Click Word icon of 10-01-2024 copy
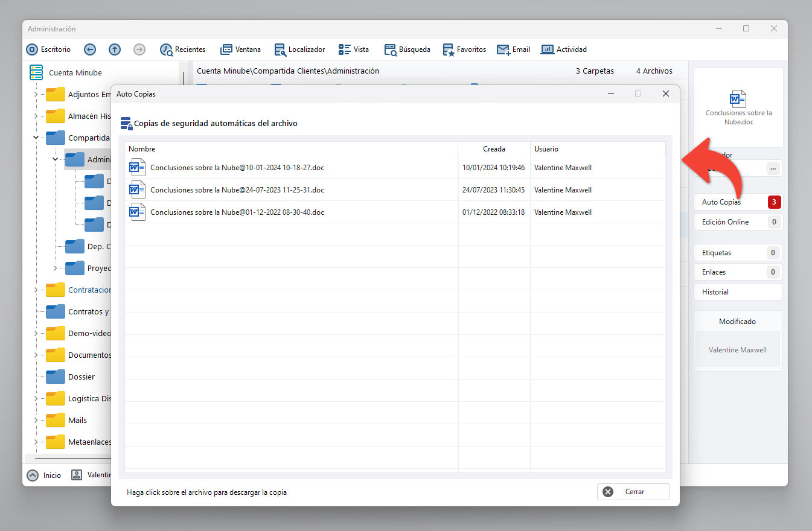Viewport: 812px width, 531px height. point(138,167)
